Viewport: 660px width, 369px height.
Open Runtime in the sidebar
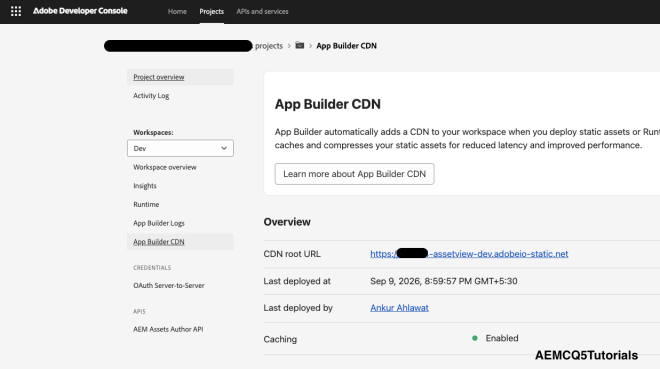pos(146,204)
